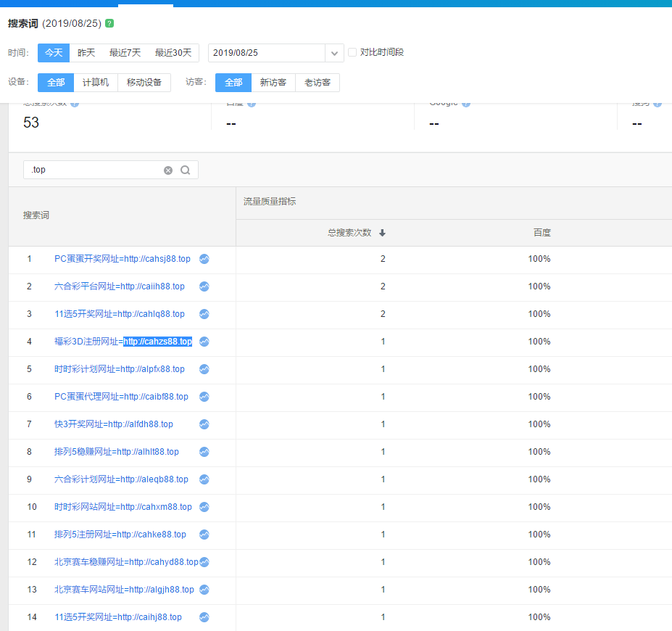Open keyword 时时彩网站网址=http://cahxm88.top

click(123, 507)
